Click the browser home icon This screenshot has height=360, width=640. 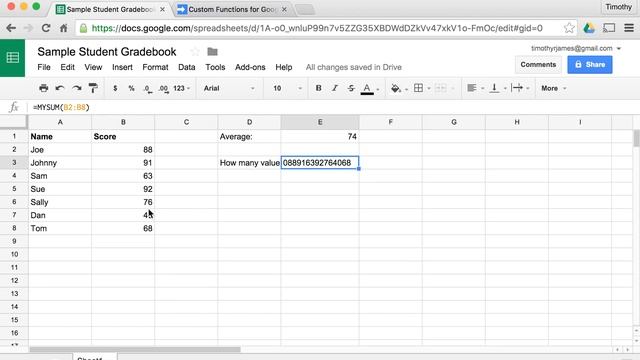(64, 28)
